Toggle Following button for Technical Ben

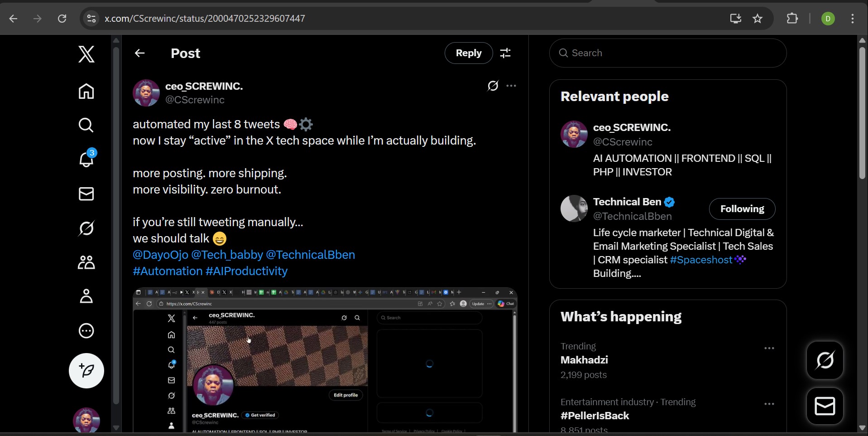click(742, 209)
